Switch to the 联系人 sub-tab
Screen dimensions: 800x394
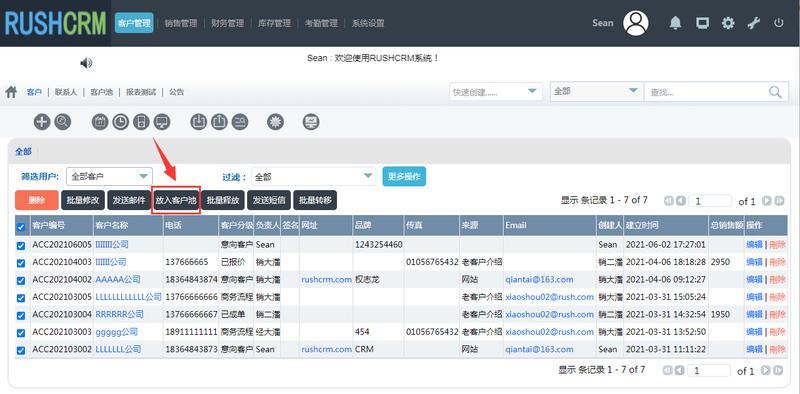(66, 92)
